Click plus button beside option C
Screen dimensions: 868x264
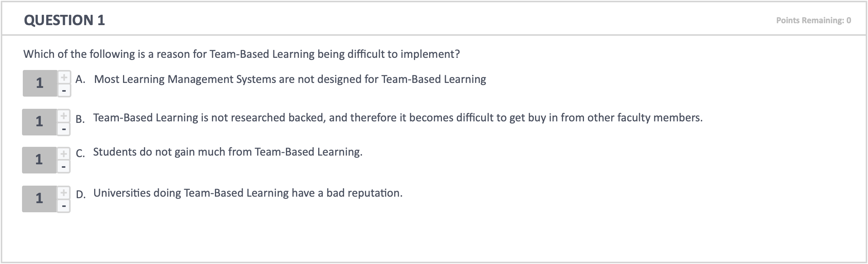(64, 154)
